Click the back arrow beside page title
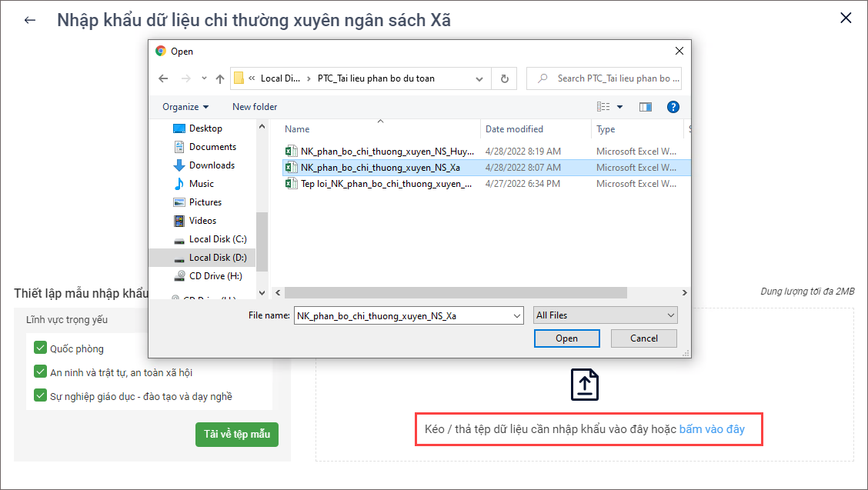Image resolution: width=868 pixels, height=490 pixels. pyautogui.click(x=30, y=20)
